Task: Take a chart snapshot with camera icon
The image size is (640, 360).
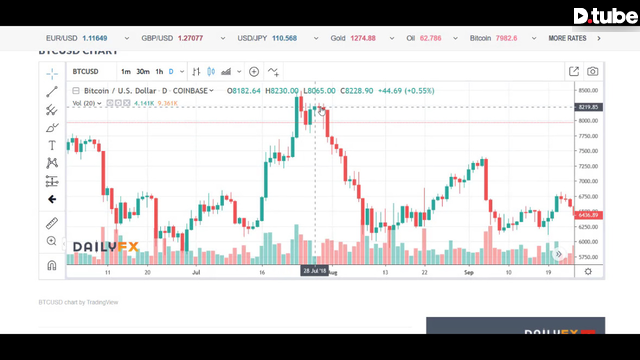Action: click(x=593, y=71)
